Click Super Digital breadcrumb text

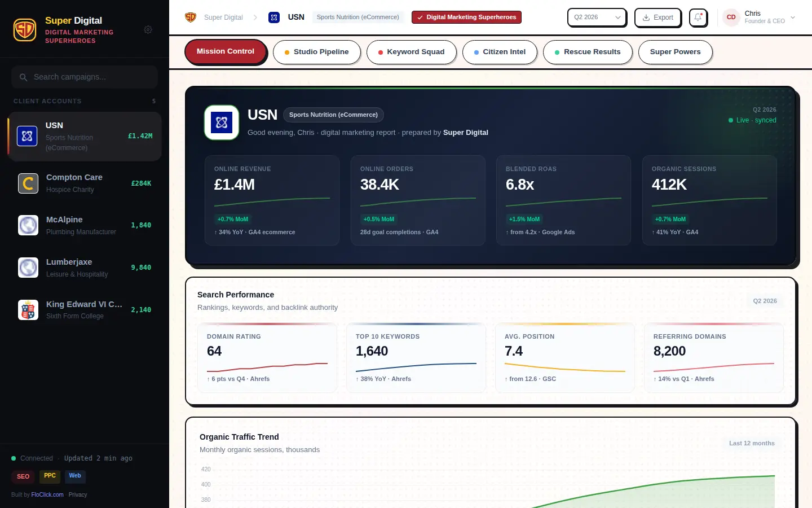coord(223,17)
